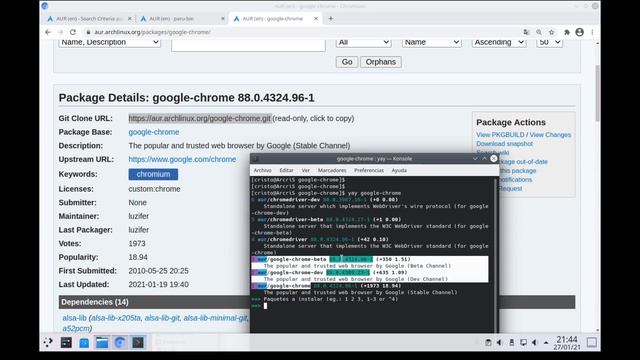Open the alsa-lib-x205ta link
The height and width of the screenshot is (360, 640).
116,318
